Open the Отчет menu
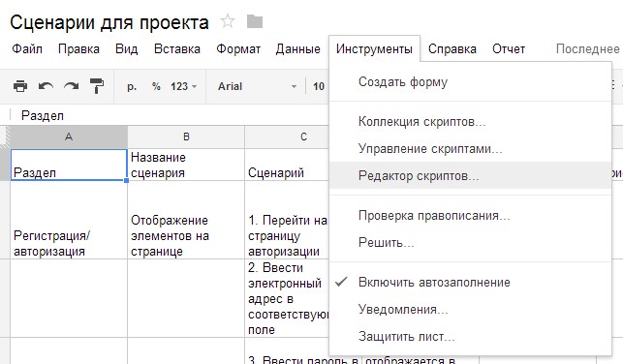The image size is (623, 364). (509, 48)
